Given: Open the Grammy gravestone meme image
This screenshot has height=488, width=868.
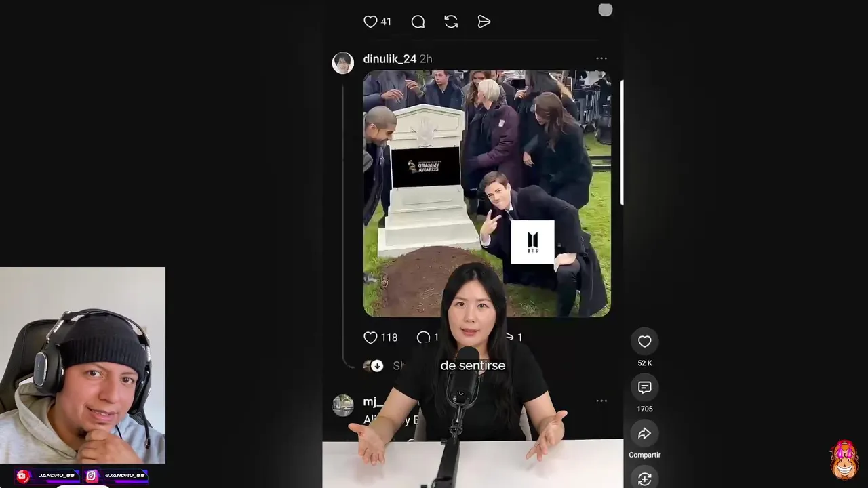Looking at the screenshot, I should [487, 193].
